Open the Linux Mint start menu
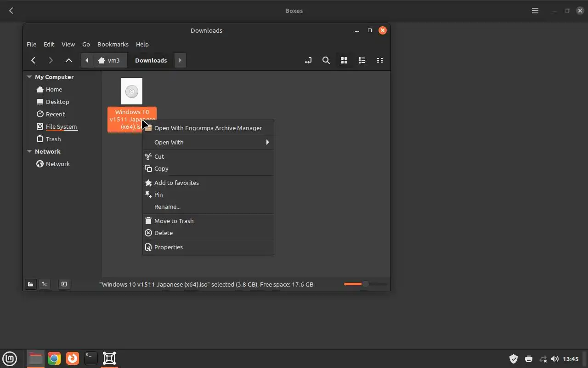 pos(10,358)
